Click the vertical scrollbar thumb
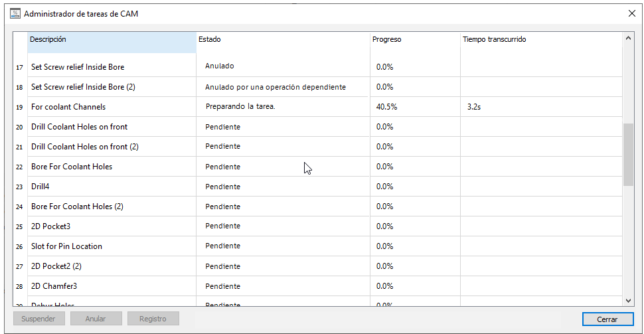Screen dimensions: 644x334 [x=628, y=154]
